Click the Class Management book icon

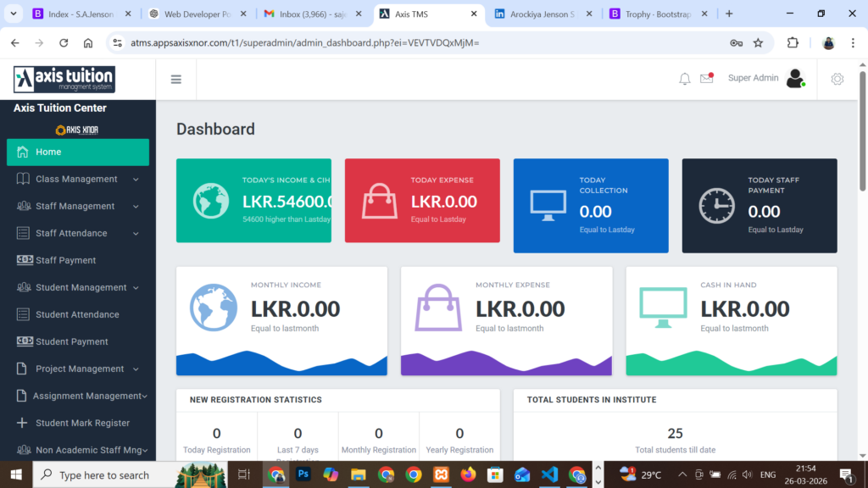(23, 179)
